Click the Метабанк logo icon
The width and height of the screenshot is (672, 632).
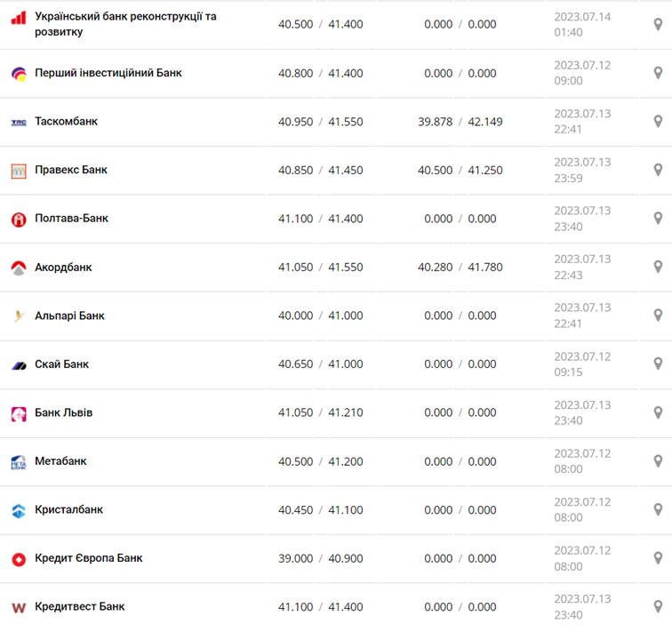pyautogui.click(x=19, y=462)
